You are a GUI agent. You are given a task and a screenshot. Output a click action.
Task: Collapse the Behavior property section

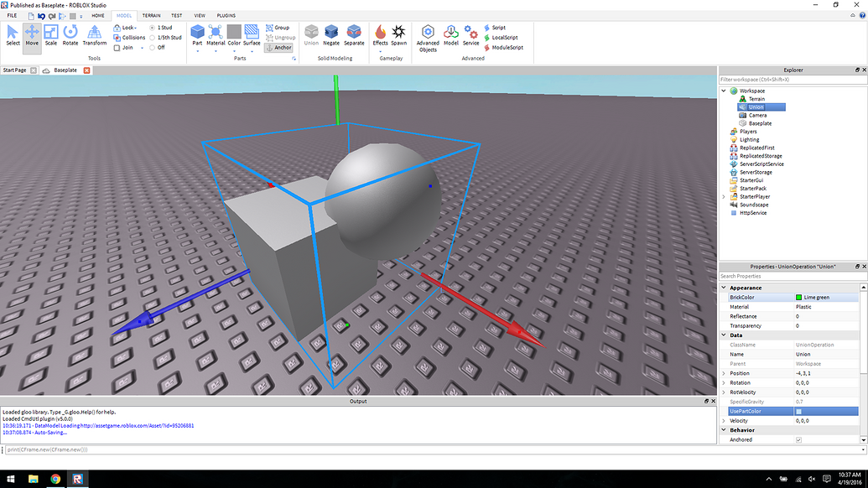pyautogui.click(x=724, y=430)
